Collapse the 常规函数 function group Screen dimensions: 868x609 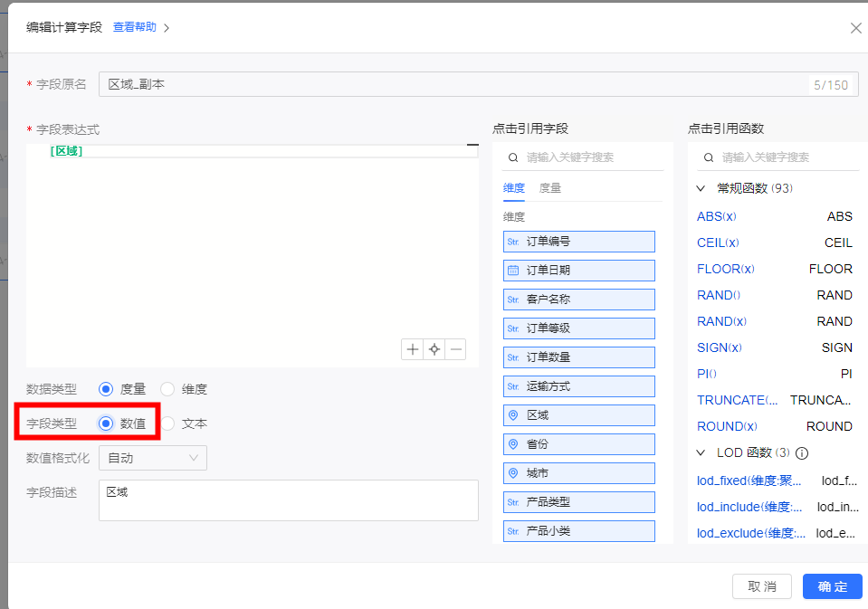pyautogui.click(x=701, y=188)
